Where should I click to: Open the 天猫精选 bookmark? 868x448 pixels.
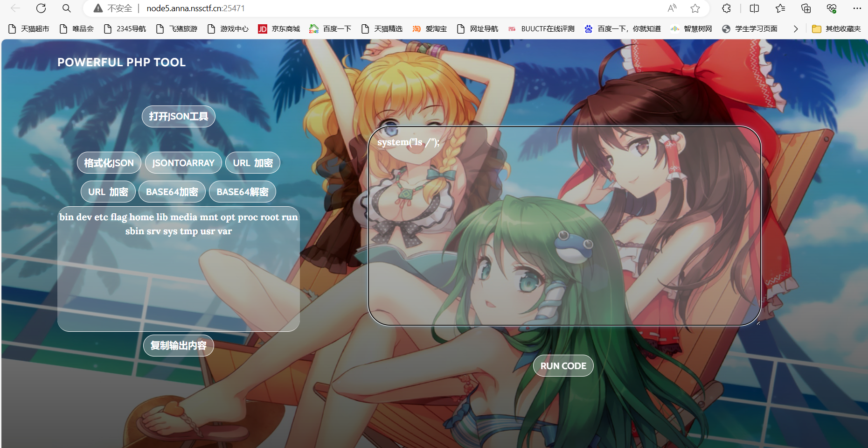[382, 29]
